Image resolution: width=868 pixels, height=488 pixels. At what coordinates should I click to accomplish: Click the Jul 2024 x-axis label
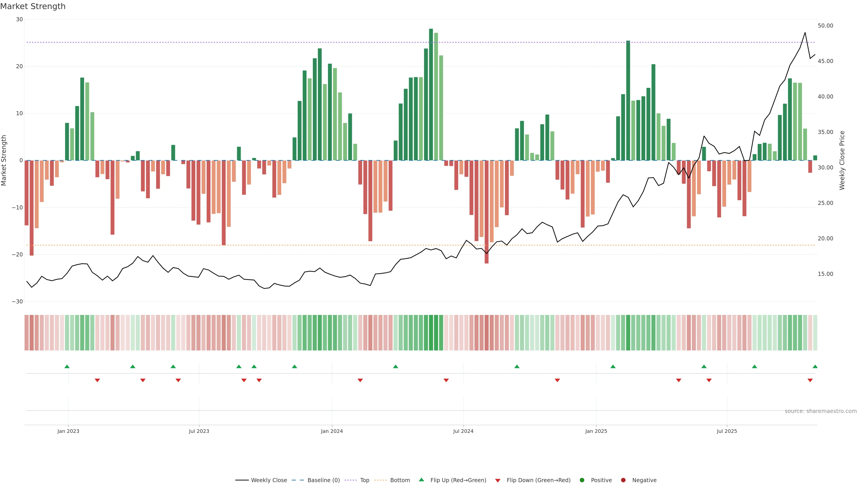(463, 431)
